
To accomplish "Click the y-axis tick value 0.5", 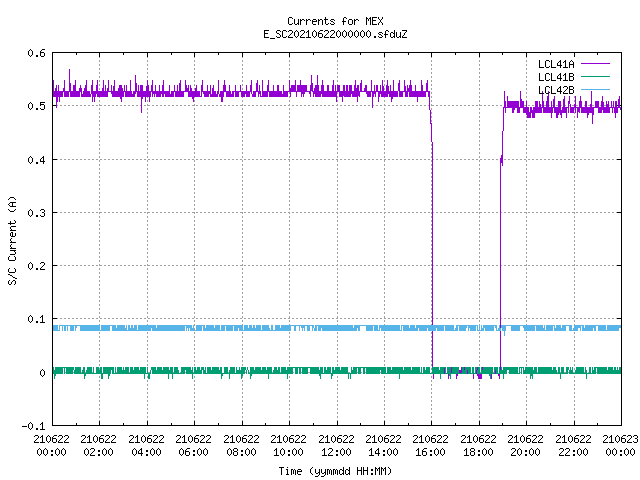I will [36, 106].
